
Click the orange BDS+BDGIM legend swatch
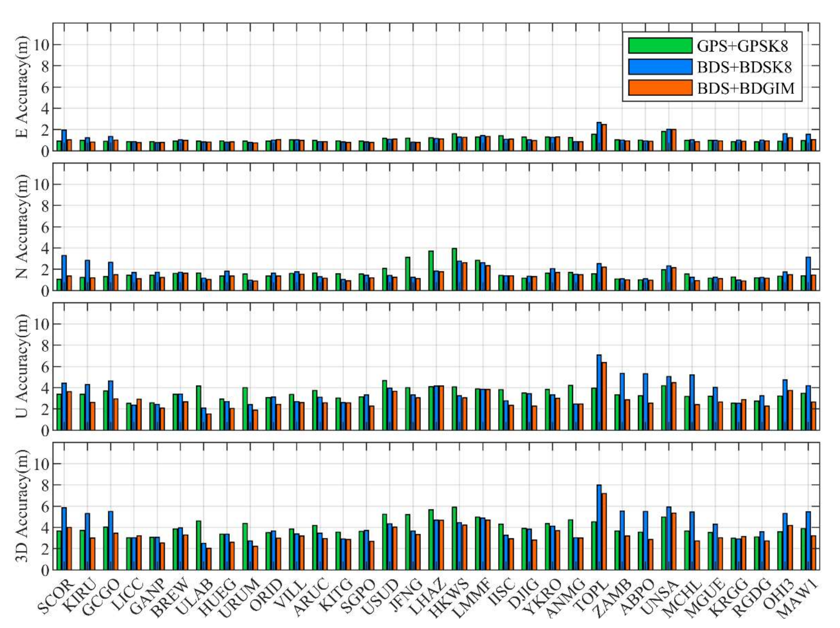[660, 88]
